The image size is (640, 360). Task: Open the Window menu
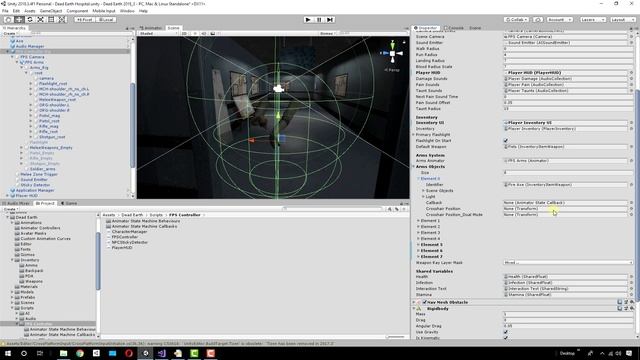coord(127,11)
